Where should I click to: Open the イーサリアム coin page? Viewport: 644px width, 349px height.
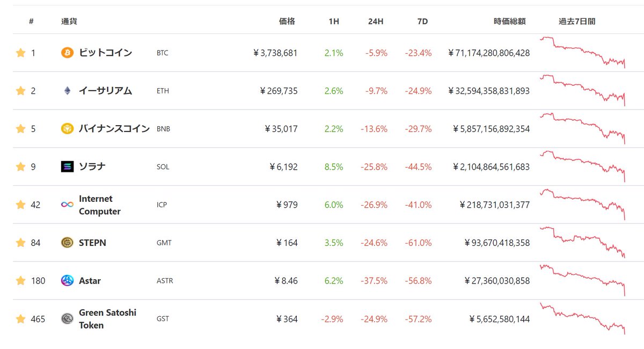[x=105, y=91]
